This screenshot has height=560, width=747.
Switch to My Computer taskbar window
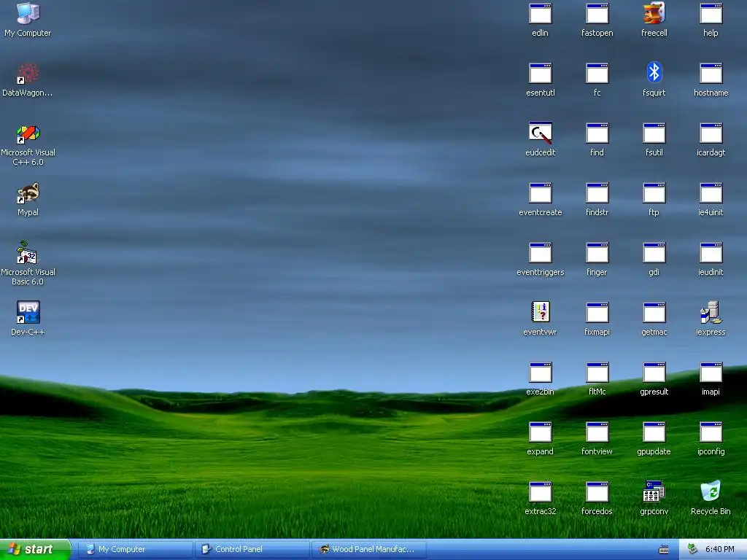coord(135,550)
